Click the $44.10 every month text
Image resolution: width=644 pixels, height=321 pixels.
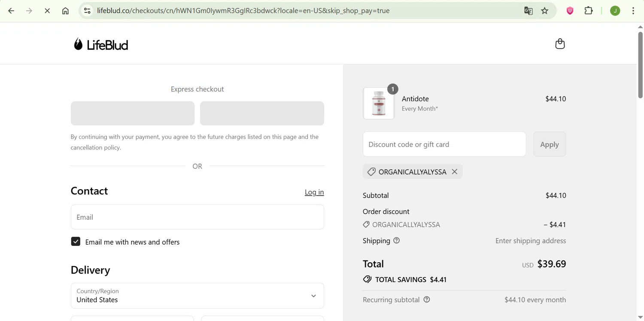tap(535, 300)
